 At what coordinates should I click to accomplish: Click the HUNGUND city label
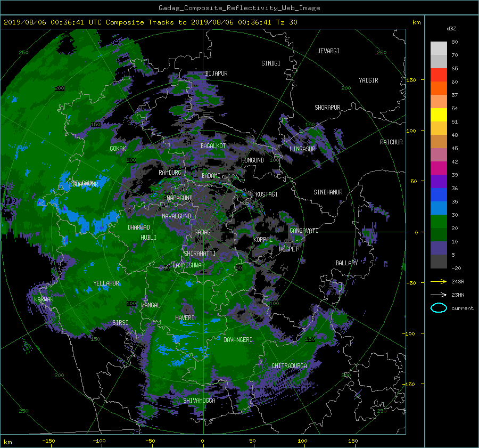252,160
